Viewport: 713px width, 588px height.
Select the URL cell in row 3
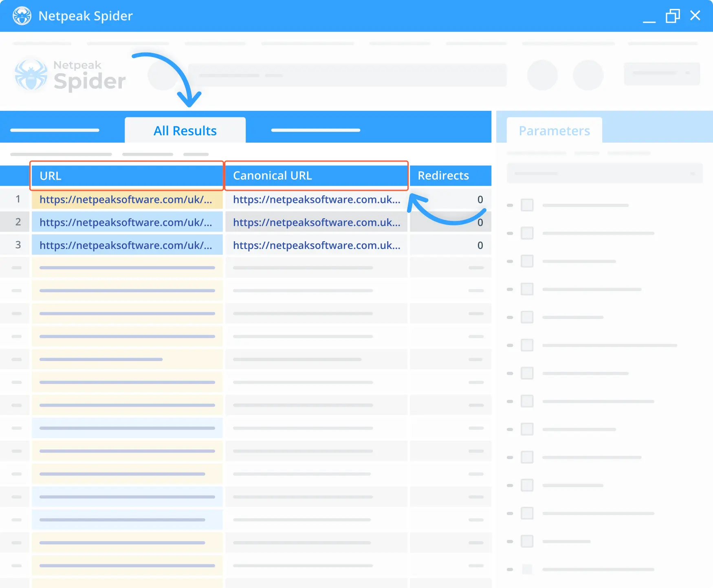(x=127, y=245)
